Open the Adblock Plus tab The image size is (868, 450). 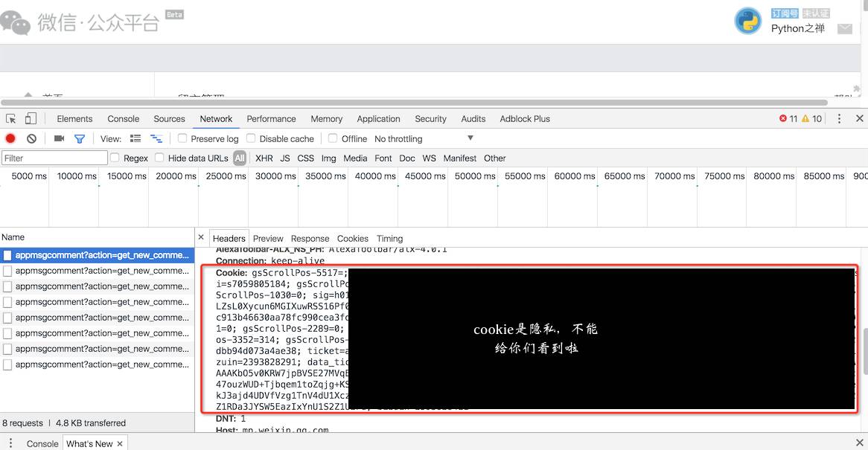525,119
